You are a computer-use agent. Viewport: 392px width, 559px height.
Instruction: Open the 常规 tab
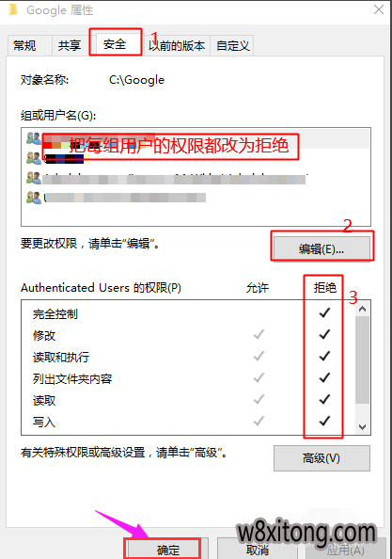[x=24, y=45]
